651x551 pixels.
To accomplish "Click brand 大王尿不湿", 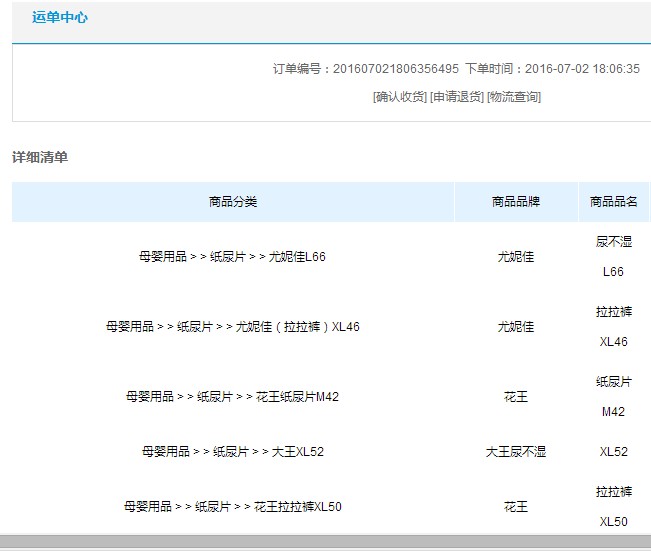I will point(516,451).
